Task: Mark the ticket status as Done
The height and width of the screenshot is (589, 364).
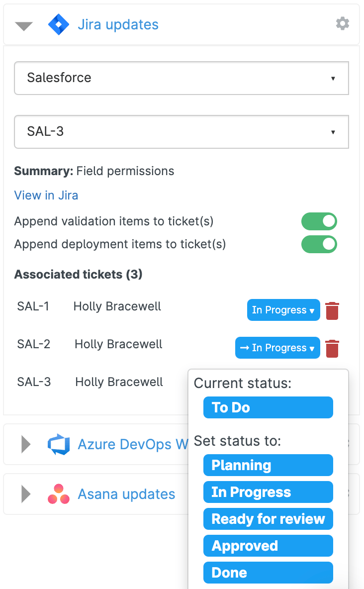Action: [x=268, y=573]
